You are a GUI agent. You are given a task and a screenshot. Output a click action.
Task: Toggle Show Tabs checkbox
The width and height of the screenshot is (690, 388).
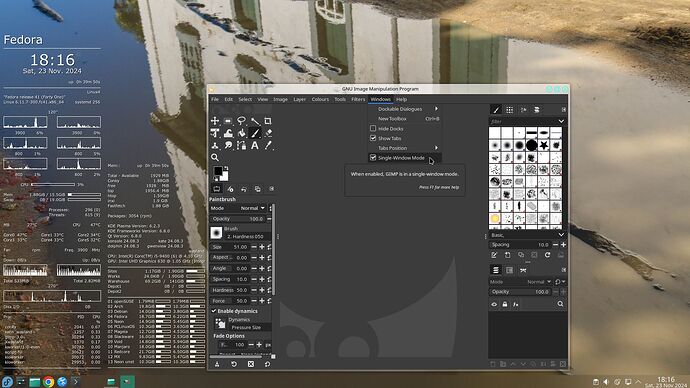click(x=373, y=138)
